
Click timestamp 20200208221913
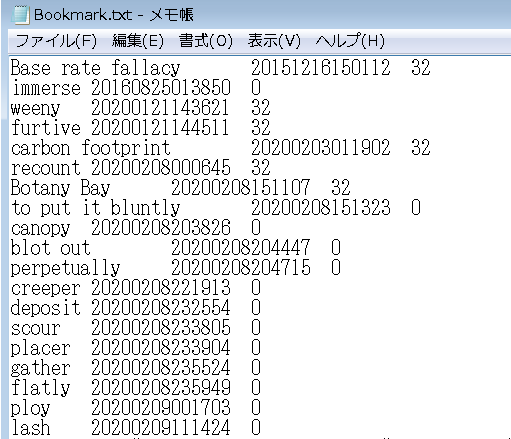click(x=161, y=288)
